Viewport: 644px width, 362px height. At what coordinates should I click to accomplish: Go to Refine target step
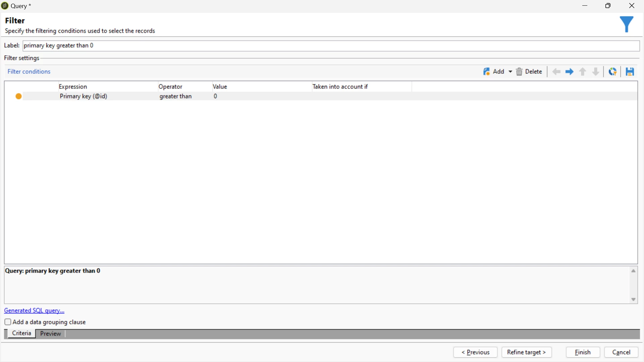pos(526,352)
